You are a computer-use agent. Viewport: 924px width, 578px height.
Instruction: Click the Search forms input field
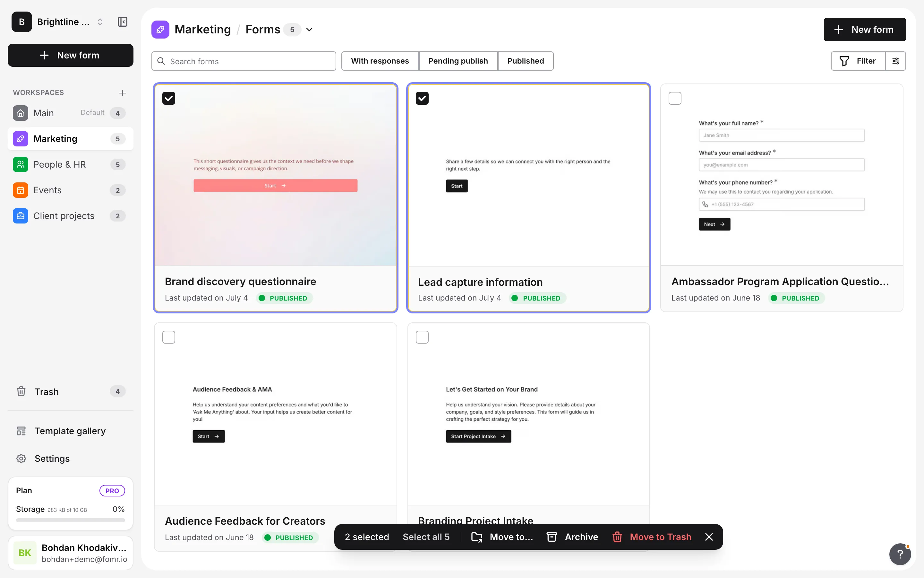(x=244, y=61)
